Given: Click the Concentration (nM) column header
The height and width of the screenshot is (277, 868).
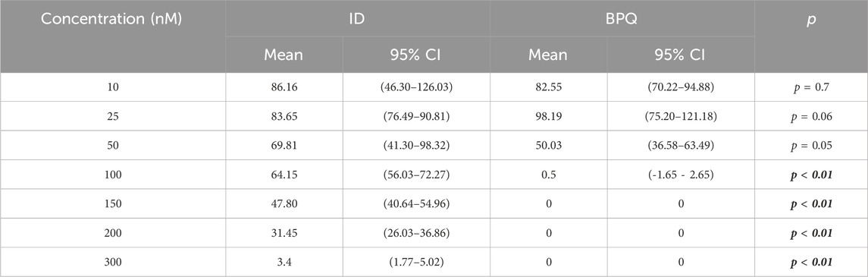Looking at the screenshot, I should click(x=113, y=18).
